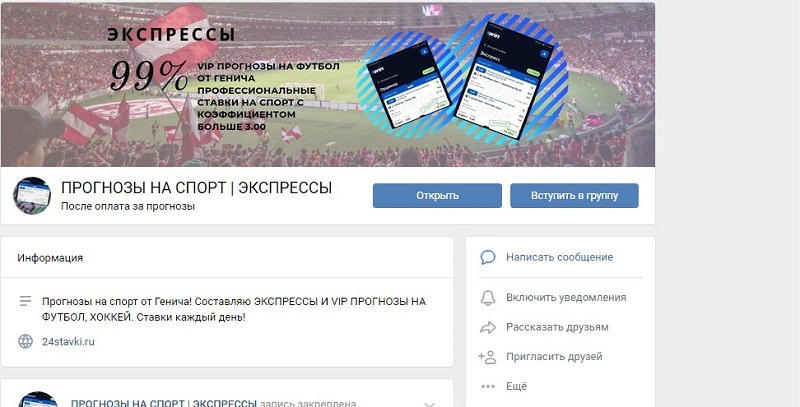The height and width of the screenshot is (407, 800).
Task: Click the speech bubble message icon
Action: pos(488,257)
